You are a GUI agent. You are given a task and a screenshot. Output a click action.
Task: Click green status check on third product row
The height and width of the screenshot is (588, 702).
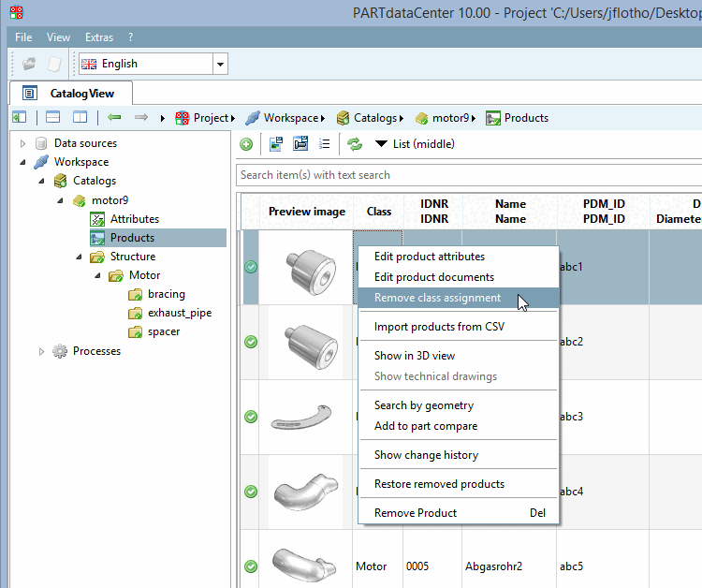(x=251, y=417)
